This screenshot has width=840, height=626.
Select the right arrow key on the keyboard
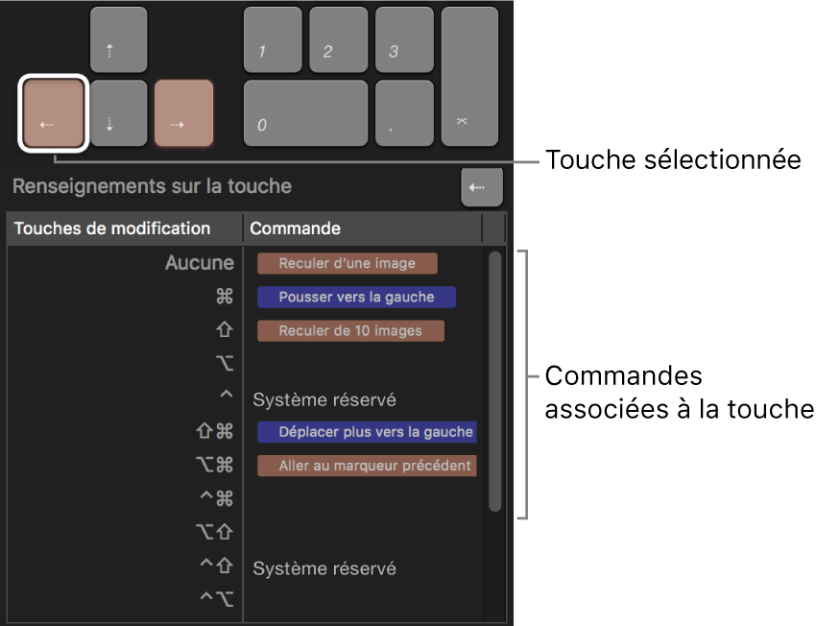(x=183, y=113)
